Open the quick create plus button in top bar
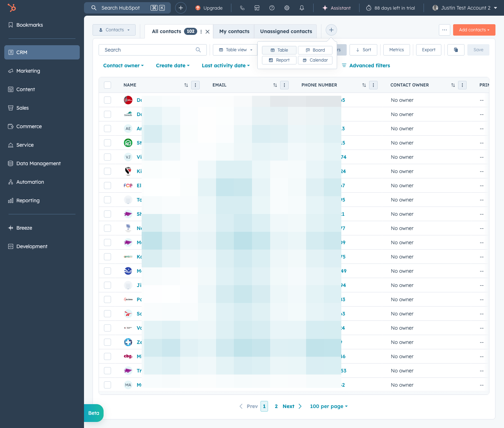Image resolution: width=504 pixels, height=428 pixels. click(181, 8)
